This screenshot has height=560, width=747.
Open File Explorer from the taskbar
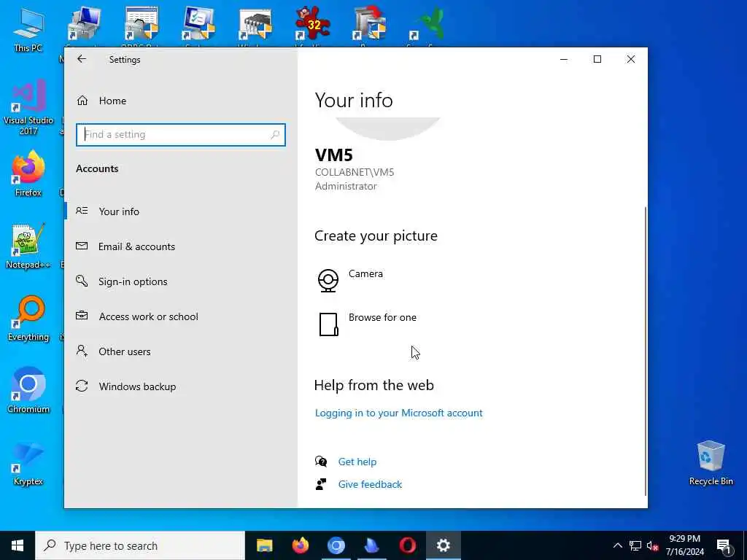tap(264, 545)
